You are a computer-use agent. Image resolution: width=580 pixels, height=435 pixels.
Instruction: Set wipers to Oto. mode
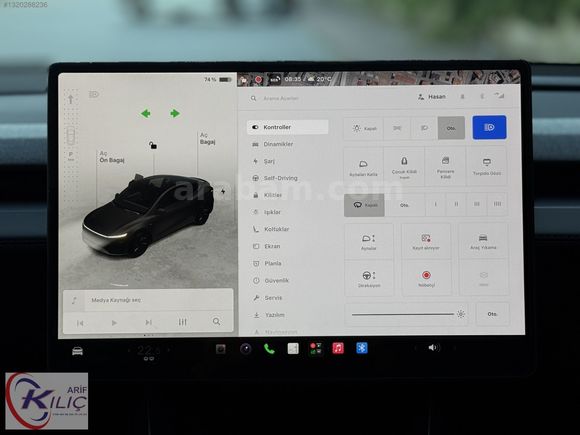tap(405, 205)
